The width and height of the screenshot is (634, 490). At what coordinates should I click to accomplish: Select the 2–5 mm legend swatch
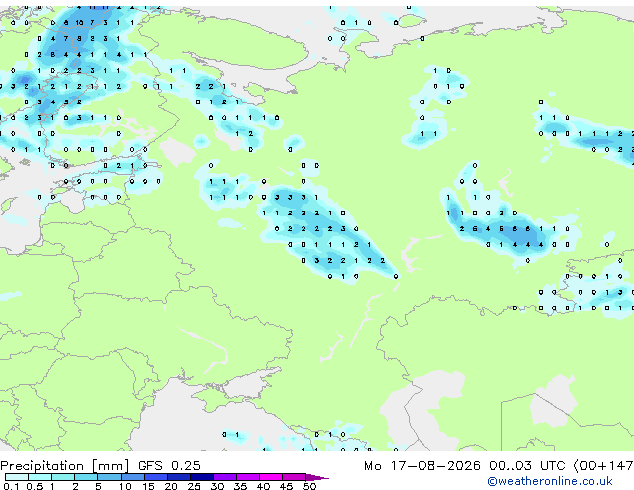point(86,477)
